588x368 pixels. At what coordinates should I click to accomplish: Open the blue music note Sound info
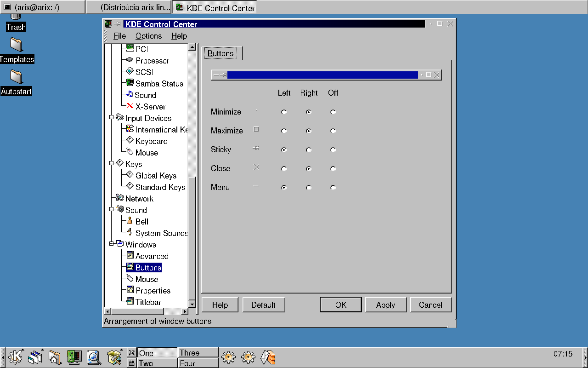[x=130, y=94]
